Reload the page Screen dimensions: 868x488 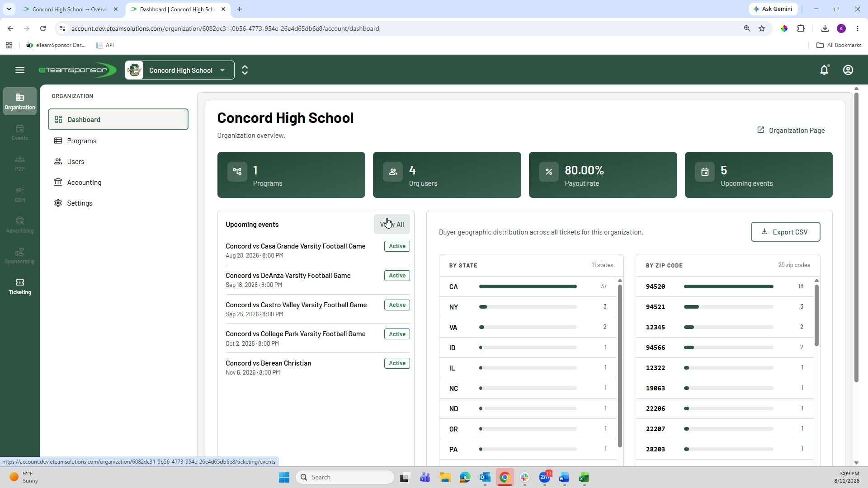point(43,28)
